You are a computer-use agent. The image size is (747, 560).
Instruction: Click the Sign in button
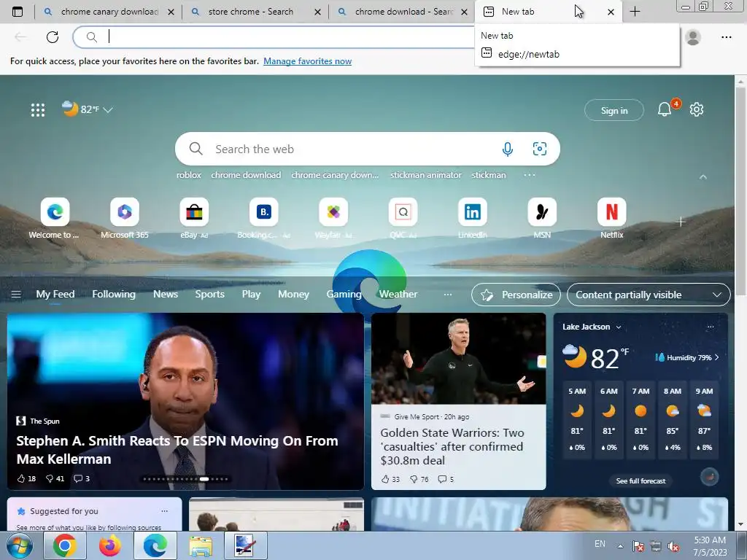click(614, 111)
